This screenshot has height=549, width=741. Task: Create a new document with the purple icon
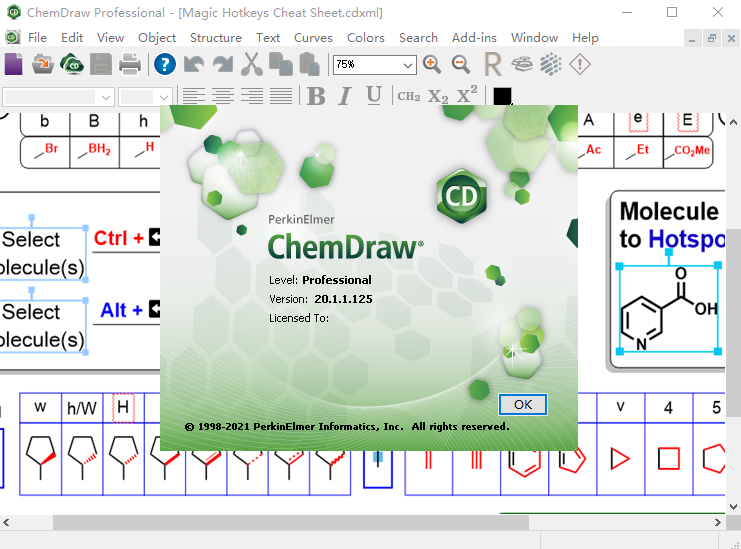coord(14,64)
